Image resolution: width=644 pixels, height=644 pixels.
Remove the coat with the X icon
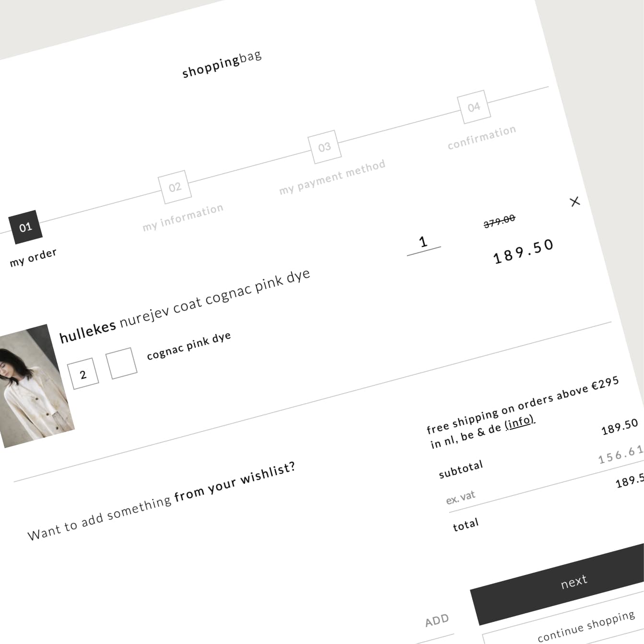click(574, 202)
